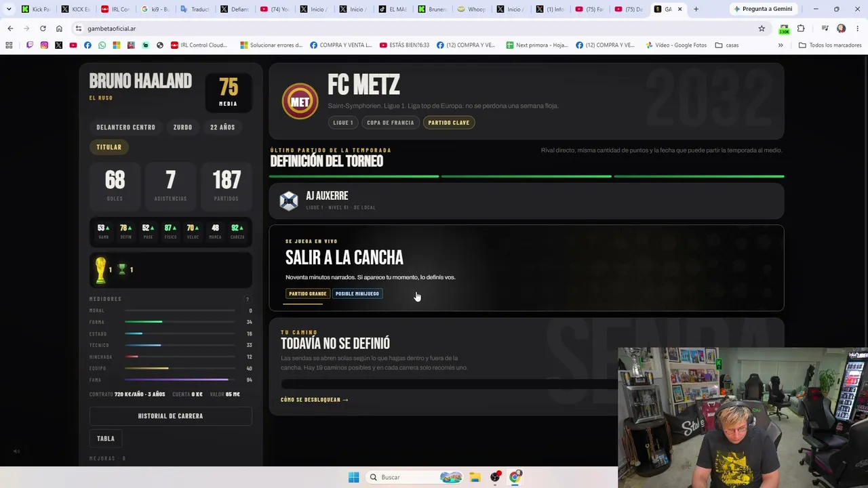This screenshot has height=488, width=868.
Task: Open OBS Studio from the taskbar
Action: click(x=495, y=477)
